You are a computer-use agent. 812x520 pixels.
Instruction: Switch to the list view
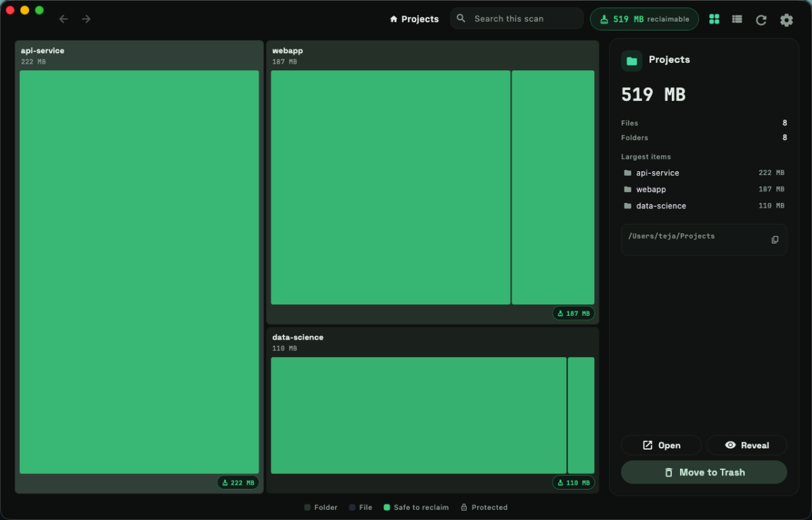tap(737, 19)
